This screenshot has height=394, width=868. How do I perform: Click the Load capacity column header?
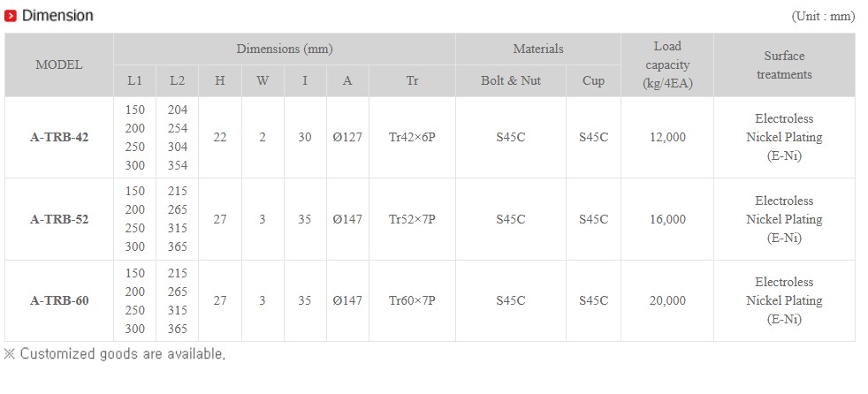tap(666, 64)
